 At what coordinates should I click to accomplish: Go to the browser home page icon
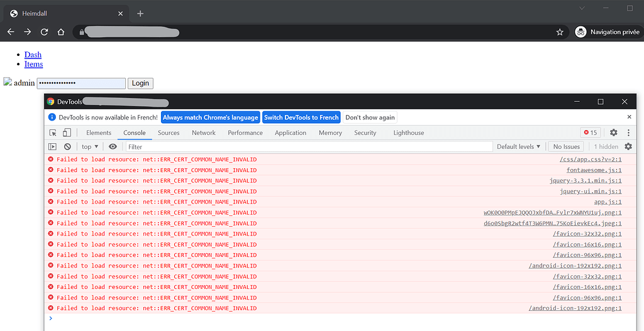click(x=61, y=32)
